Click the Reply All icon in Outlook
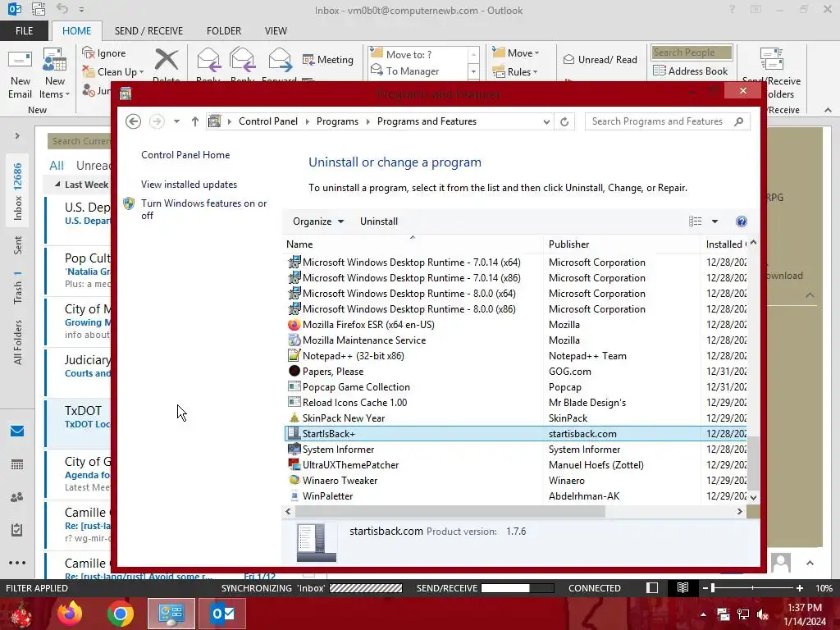The width and height of the screenshot is (840, 630). (242, 59)
